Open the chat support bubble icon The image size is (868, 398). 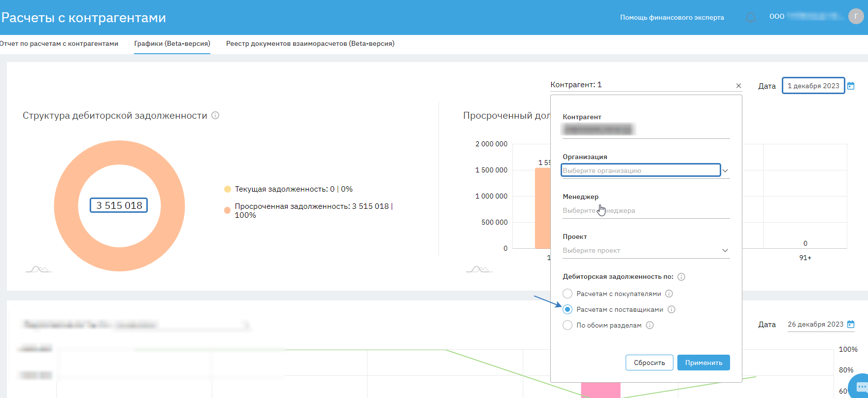(x=861, y=387)
